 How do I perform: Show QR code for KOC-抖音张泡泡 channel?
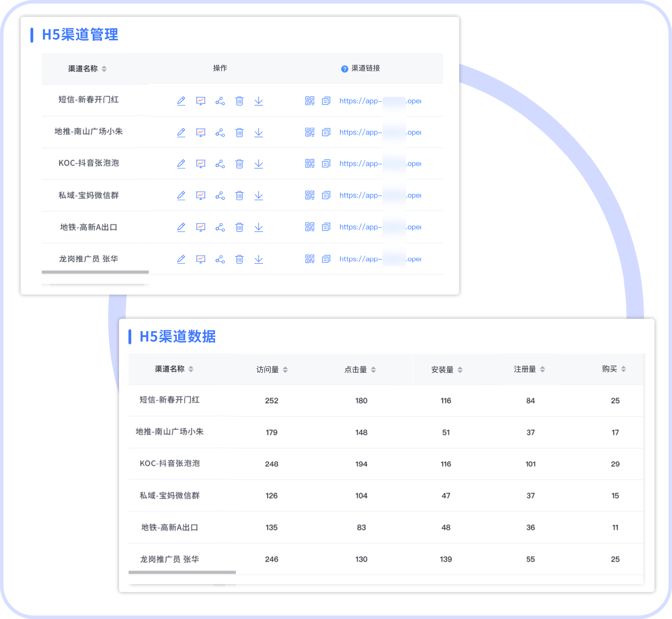310,163
